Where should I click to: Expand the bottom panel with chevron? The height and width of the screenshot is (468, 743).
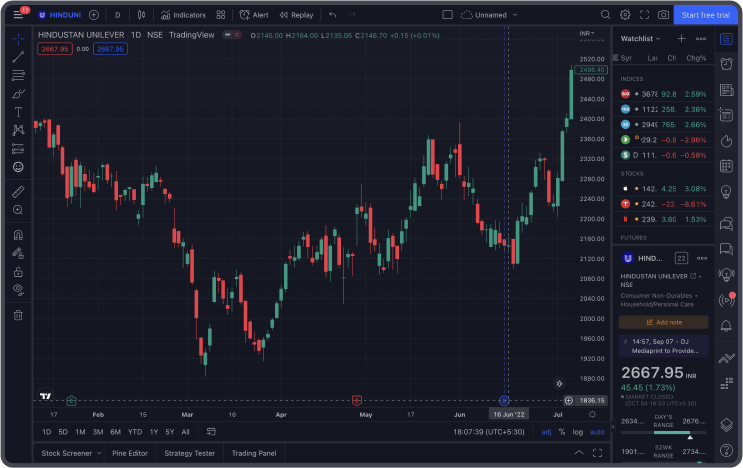tap(579, 453)
